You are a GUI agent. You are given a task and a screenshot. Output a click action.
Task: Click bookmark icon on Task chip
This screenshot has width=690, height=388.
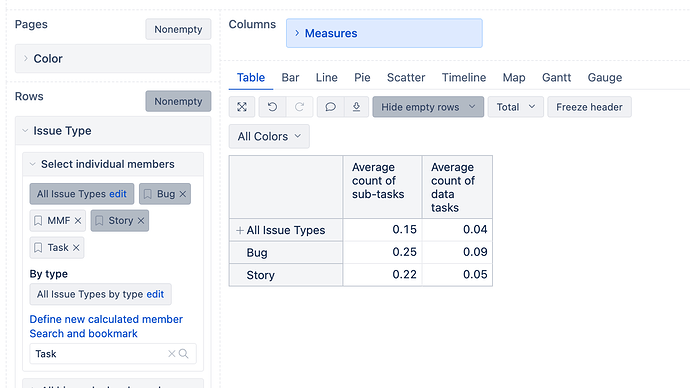pos(38,248)
